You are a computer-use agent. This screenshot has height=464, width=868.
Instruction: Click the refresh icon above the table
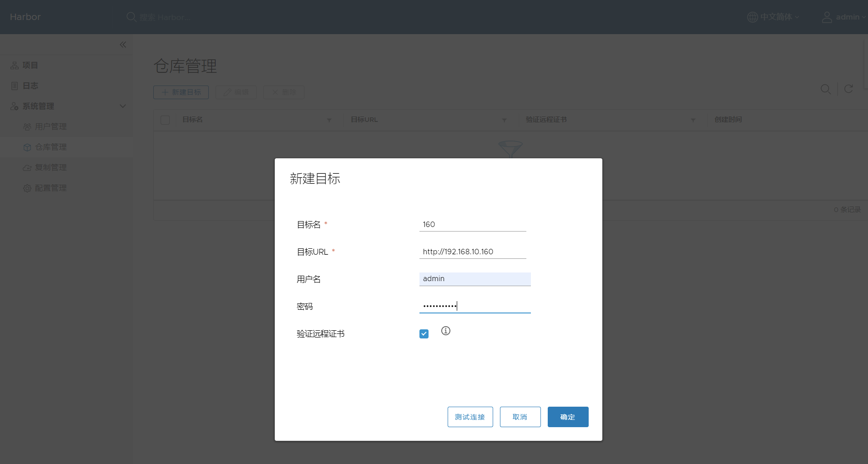click(848, 89)
